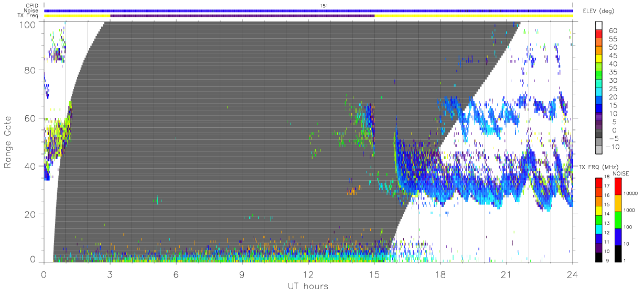
Task: Click the cyan 12–13 MHz TX FRQ swatch
Action: click(599, 229)
